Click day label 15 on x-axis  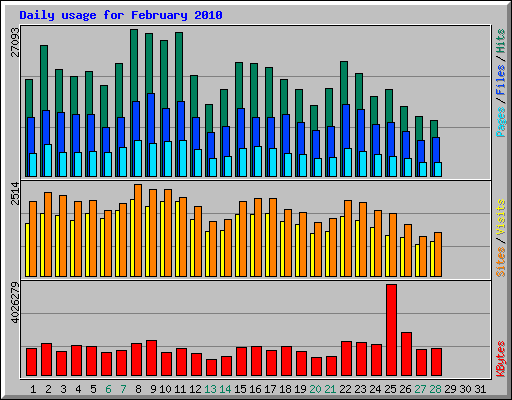click(240, 389)
